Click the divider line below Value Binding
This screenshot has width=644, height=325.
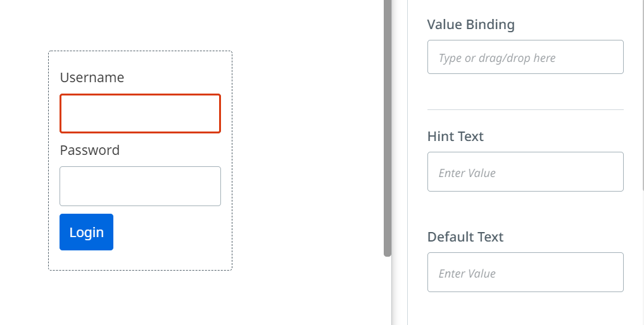point(525,109)
